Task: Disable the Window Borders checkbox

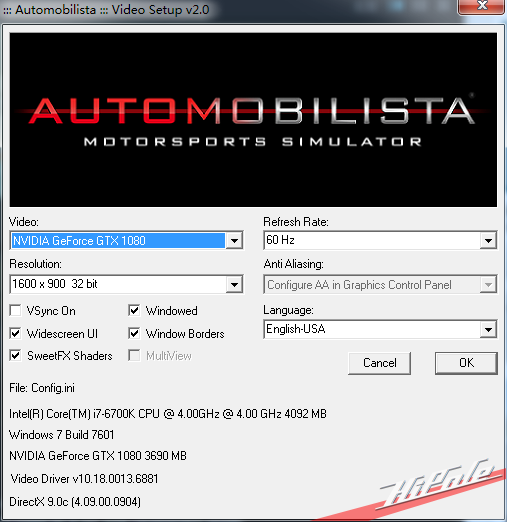Action: 134,333
